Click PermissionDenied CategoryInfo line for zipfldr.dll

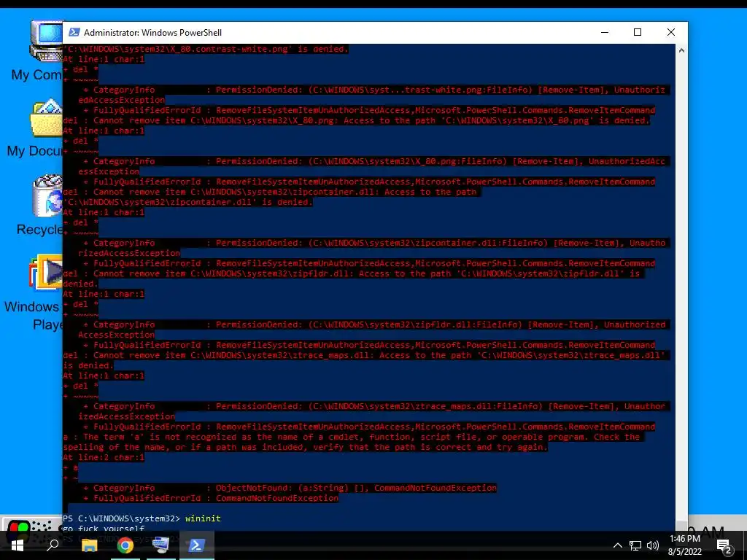[374, 324]
